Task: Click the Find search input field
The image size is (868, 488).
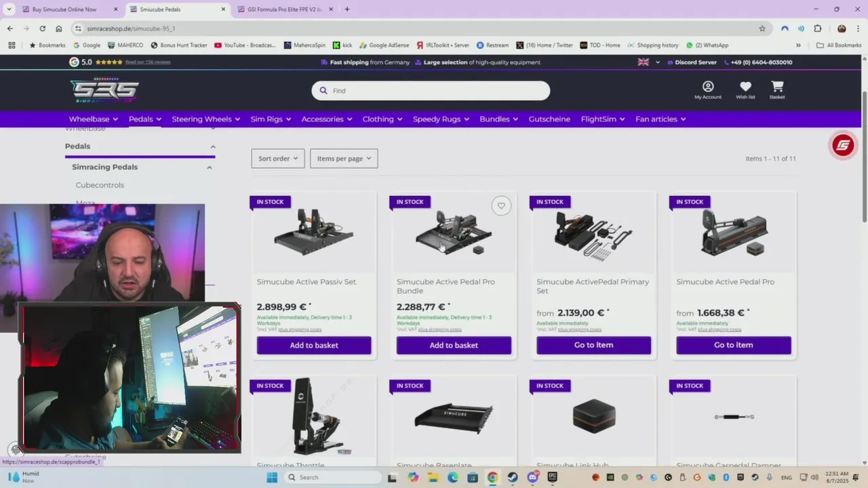Action: click(x=431, y=91)
